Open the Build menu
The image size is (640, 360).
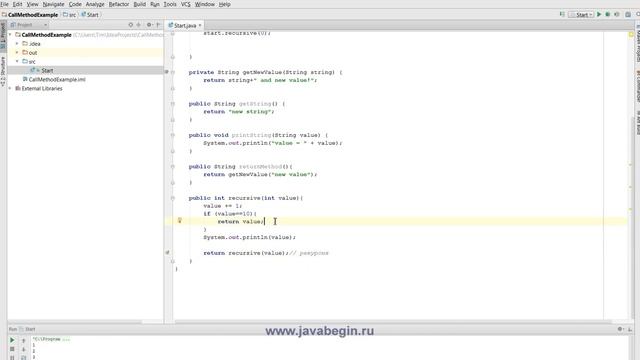[140, 4]
